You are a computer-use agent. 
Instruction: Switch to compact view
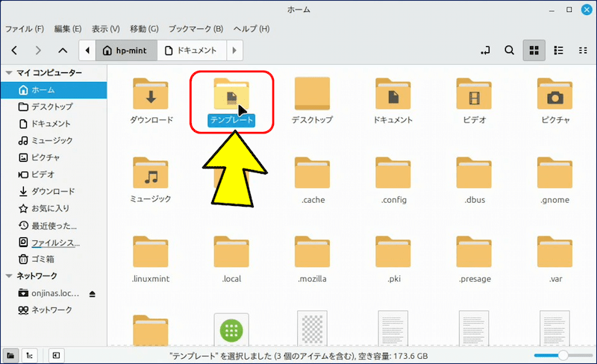coord(583,51)
